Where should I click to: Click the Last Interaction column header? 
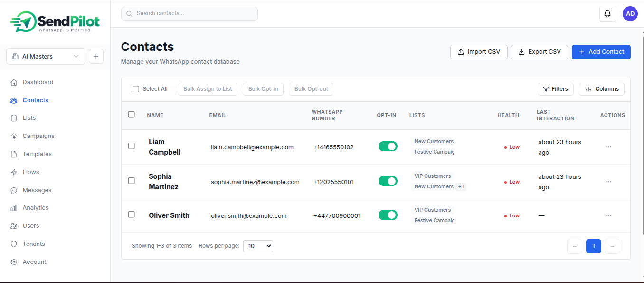coord(555,115)
